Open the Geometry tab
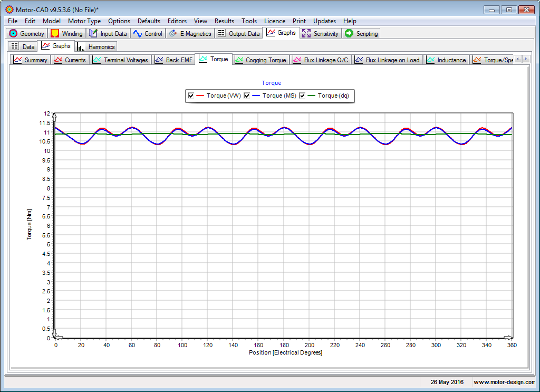 click(27, 33)
